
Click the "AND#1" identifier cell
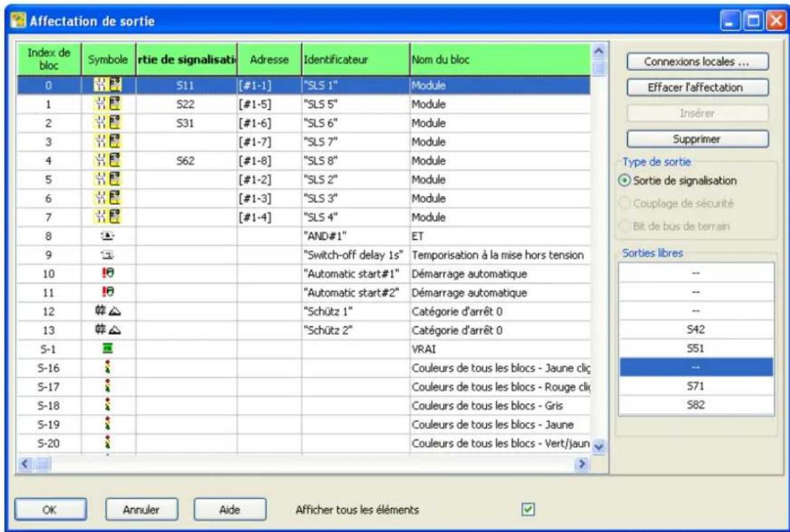tap(356, 236)
